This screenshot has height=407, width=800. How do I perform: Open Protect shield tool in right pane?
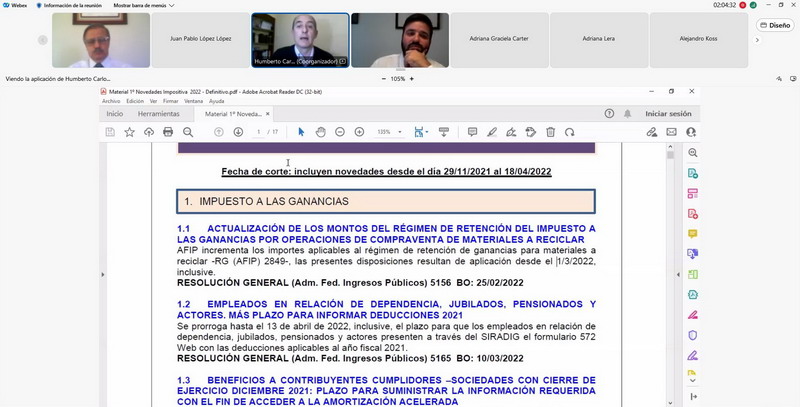click(692, 335)
